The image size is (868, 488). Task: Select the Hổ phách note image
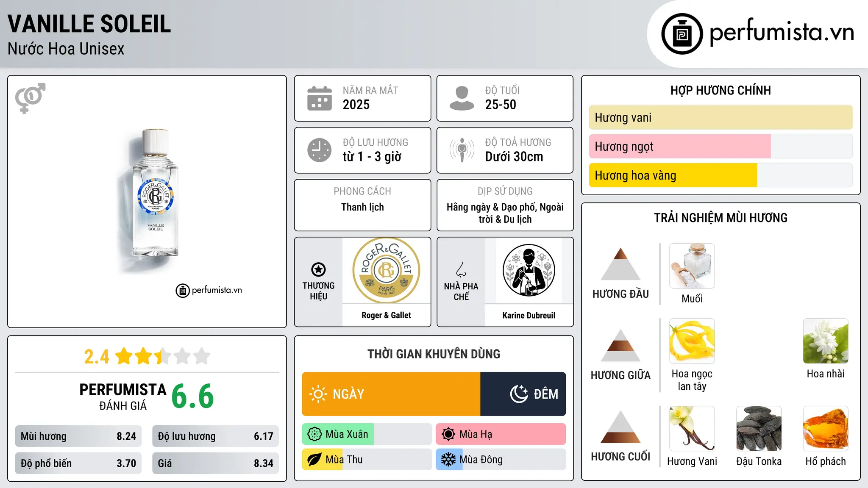click(826, 429)
